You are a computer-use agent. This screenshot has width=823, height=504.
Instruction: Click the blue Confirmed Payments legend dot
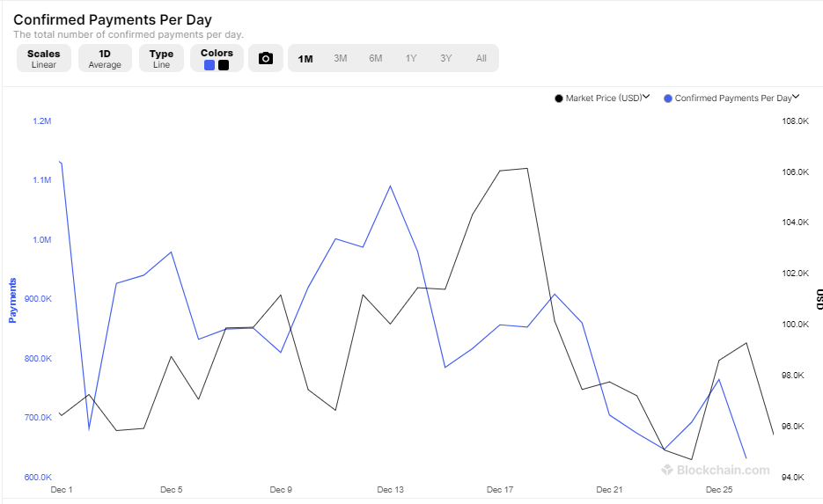(668, 99)
